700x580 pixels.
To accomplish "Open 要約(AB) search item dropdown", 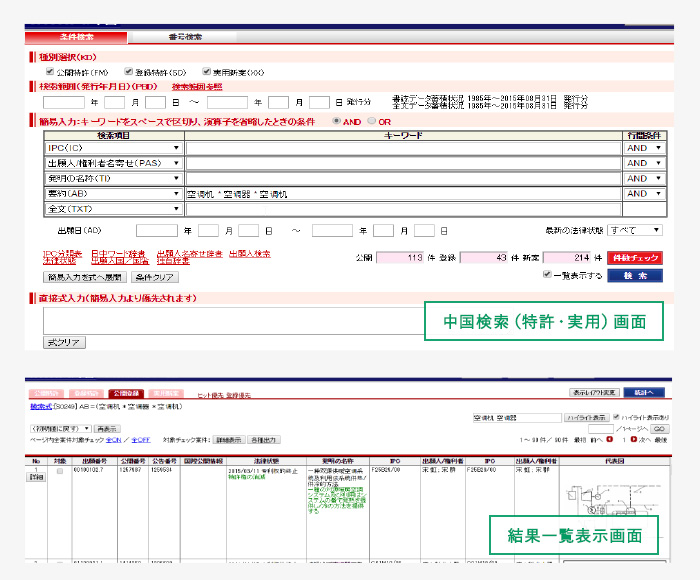I will [114, 194].
